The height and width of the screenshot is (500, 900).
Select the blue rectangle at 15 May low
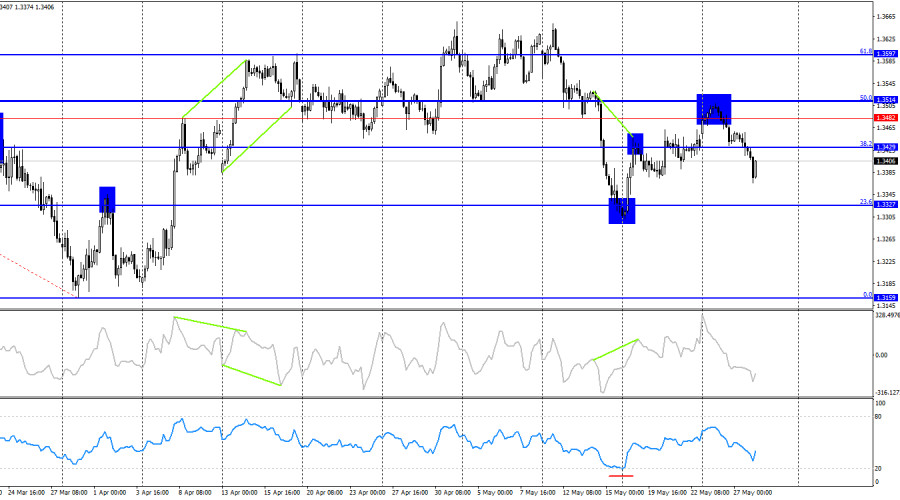tap(622, 211)
